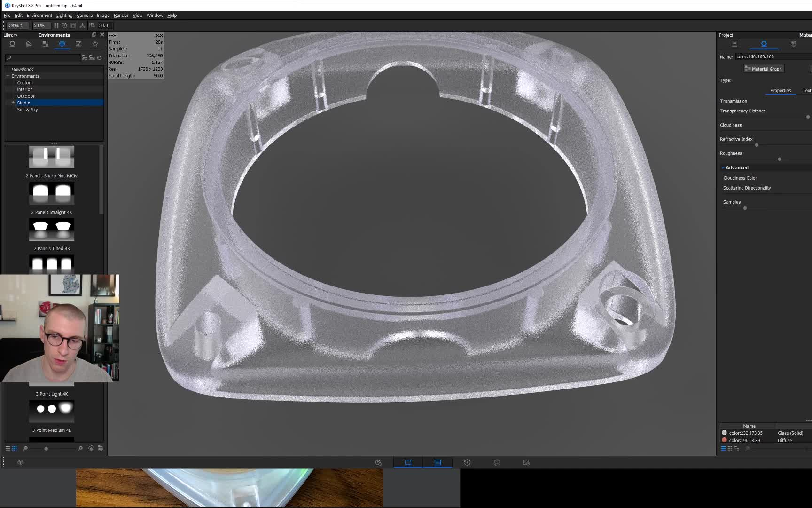Adjust the Refractive Index slider
812x508 pixels.
pos(757,145)
